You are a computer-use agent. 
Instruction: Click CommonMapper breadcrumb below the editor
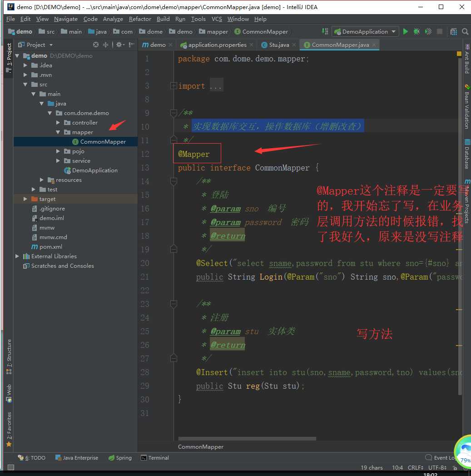[x=200, y=447]
